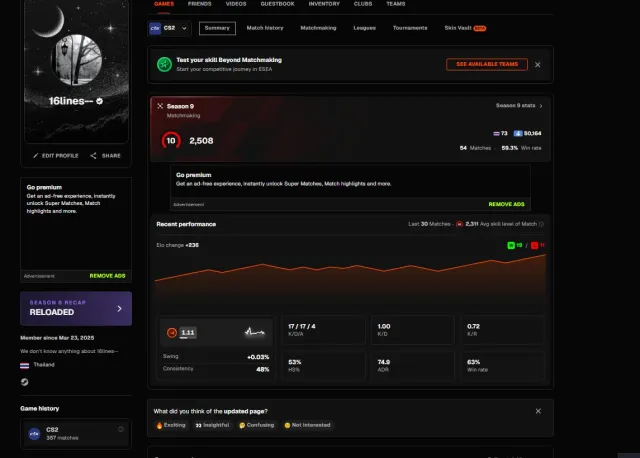Open Season 9 stats link
The height and width of the screenshot is (458, 640).
tap(519, 106)
